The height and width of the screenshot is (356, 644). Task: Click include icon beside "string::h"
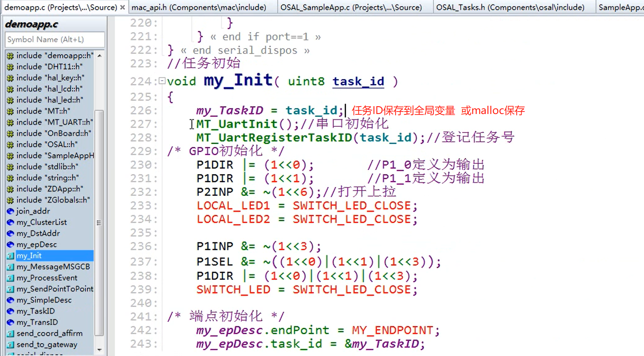pos(10,178)
